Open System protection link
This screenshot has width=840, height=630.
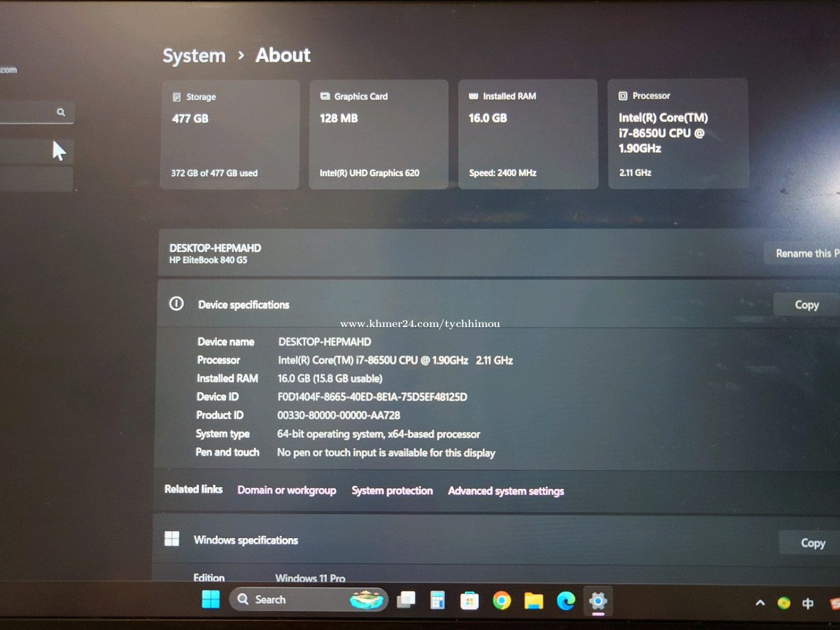click(x=392, y=491)
